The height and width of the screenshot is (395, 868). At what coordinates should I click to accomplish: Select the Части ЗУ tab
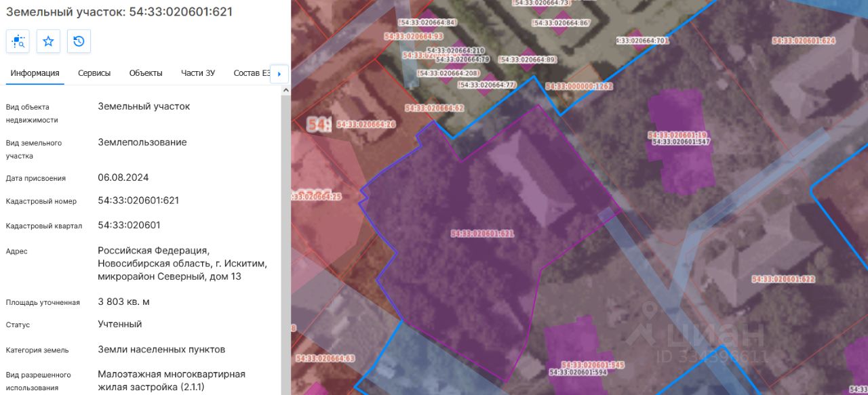pos(198,73)
